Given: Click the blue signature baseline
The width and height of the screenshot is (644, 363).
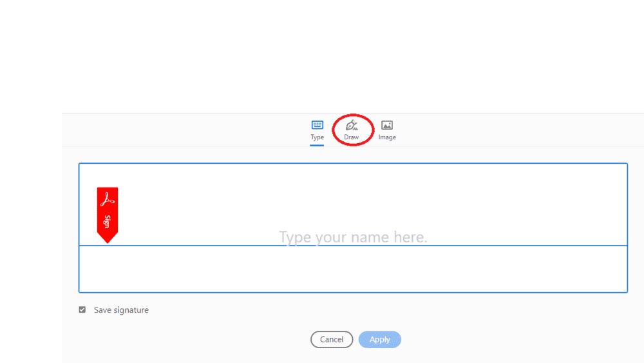Looking at the screenshot, I should [x=353, y=246].
